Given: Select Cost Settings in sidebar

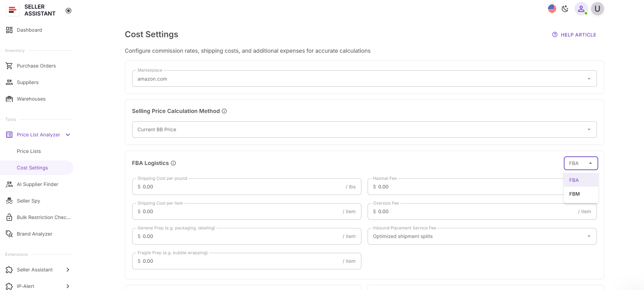Looking at the screenshot, I should pos(36,168).
